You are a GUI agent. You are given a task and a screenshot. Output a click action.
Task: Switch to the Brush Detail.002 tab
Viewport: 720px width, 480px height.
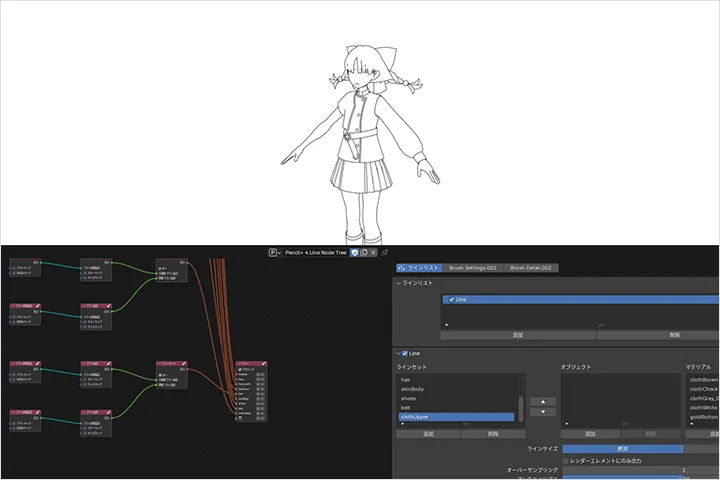tap(531, 268)
